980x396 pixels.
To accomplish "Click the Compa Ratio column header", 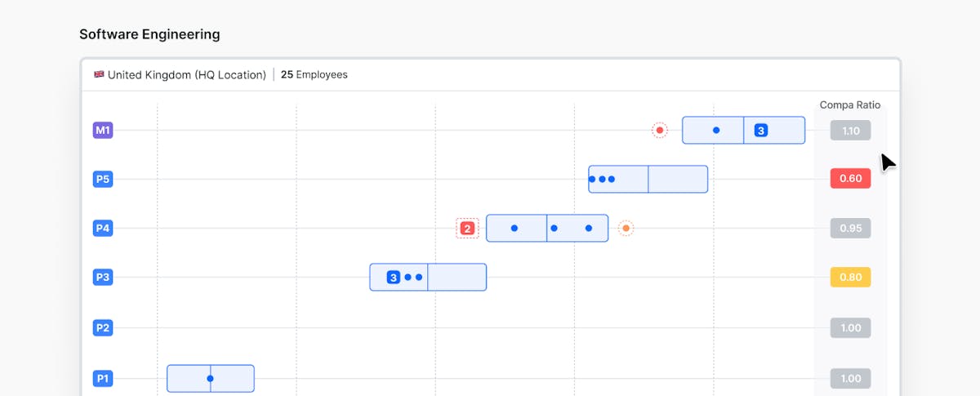I will tap(849, 105).
